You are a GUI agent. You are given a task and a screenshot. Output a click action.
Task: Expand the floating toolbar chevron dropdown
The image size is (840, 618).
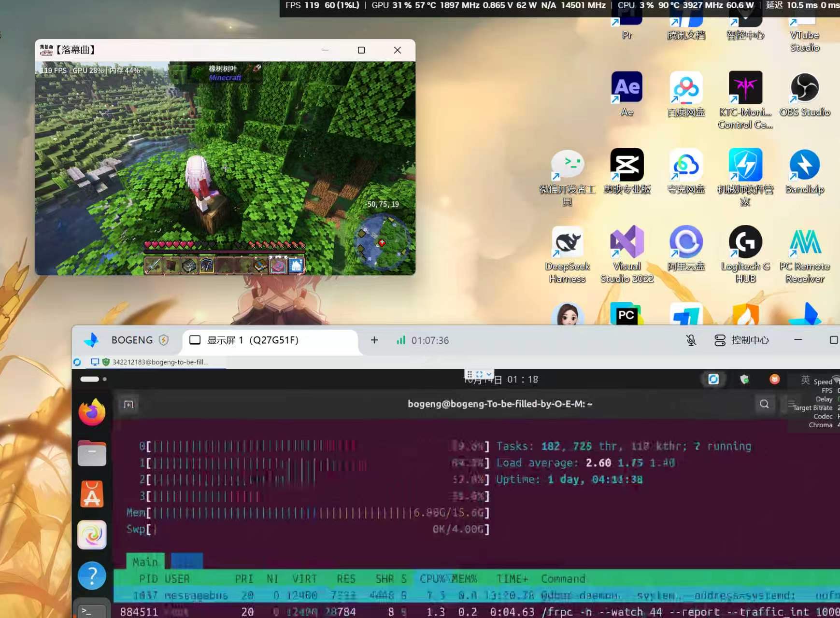[489, 374]
